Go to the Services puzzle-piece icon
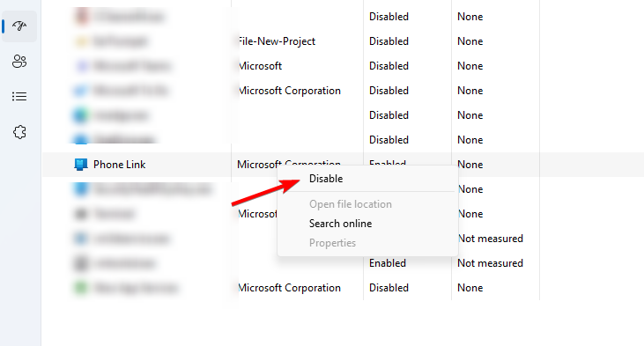Screen dimensions: 644x346 pyautogui.click(x=19, y=132)
